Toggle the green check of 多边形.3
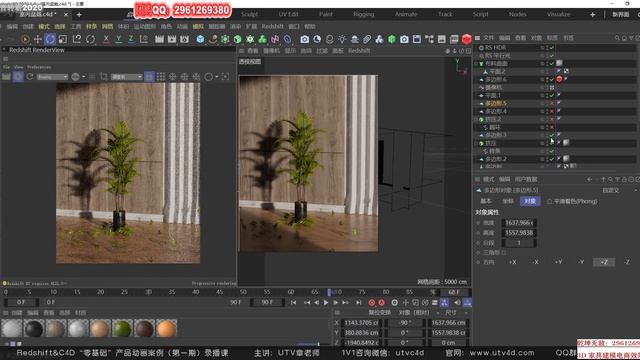 (x=552, y=135)
